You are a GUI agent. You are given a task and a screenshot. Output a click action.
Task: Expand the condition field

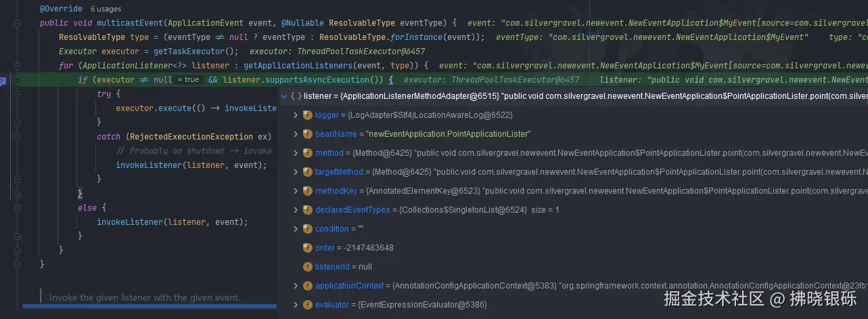(x=296, y=229)
